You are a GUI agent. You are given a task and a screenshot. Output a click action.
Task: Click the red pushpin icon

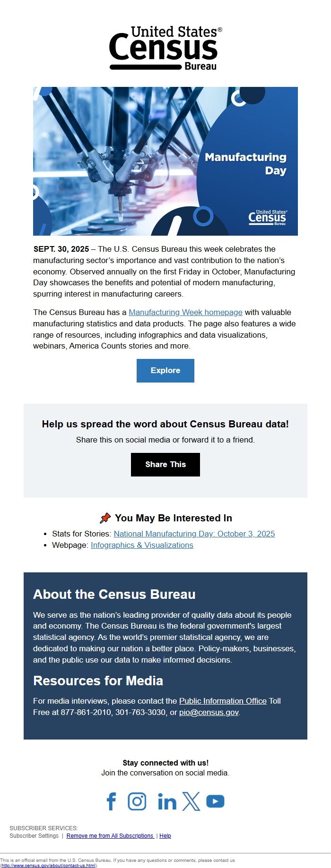coord(105,518)
